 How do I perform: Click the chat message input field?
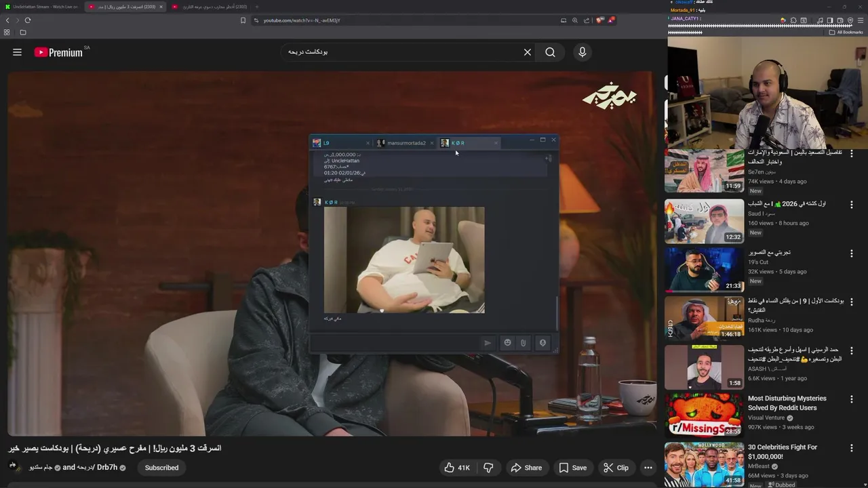pos(395,343)
